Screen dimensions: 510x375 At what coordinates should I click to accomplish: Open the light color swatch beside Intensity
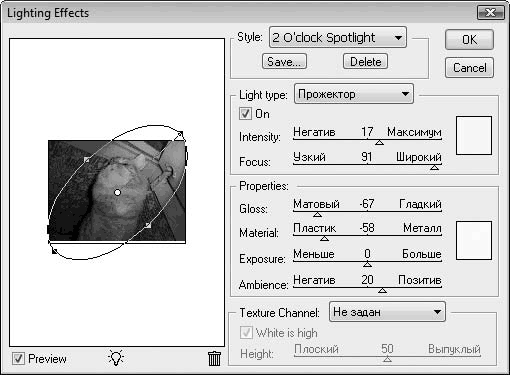click(474, 135)
